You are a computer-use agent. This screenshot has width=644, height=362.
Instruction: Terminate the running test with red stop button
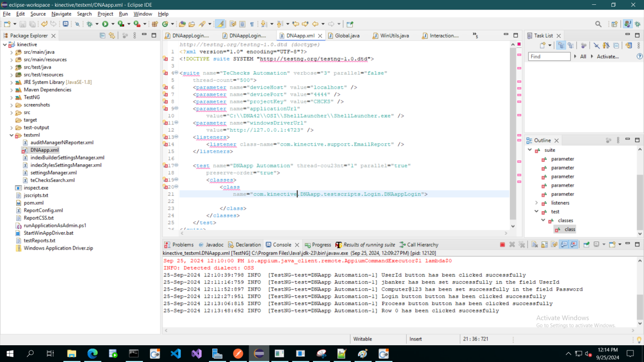pos(502,245)
